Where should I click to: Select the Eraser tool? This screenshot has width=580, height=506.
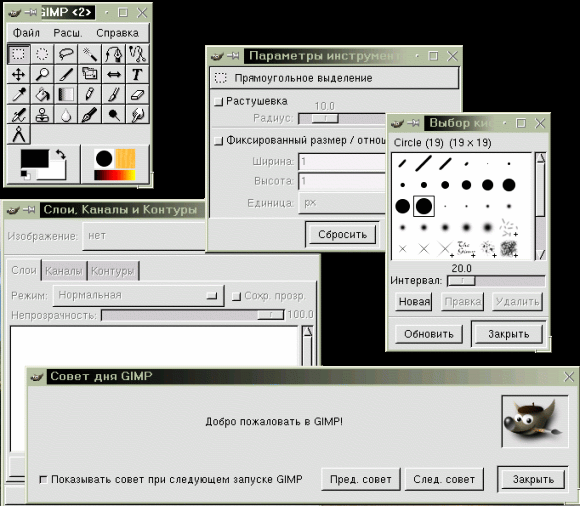[138, 94]
